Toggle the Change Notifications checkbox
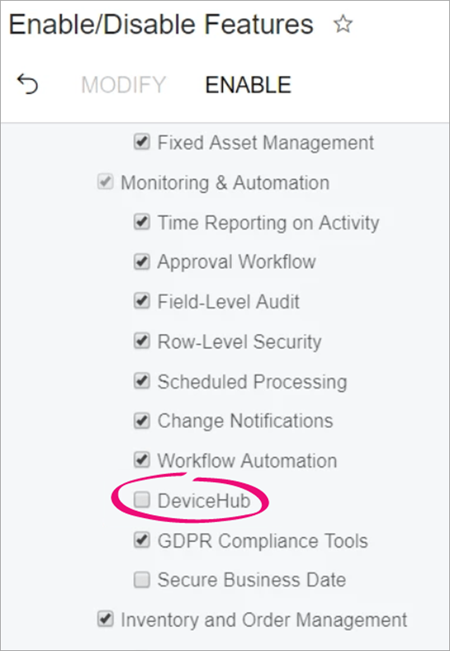 pos(142,421)
